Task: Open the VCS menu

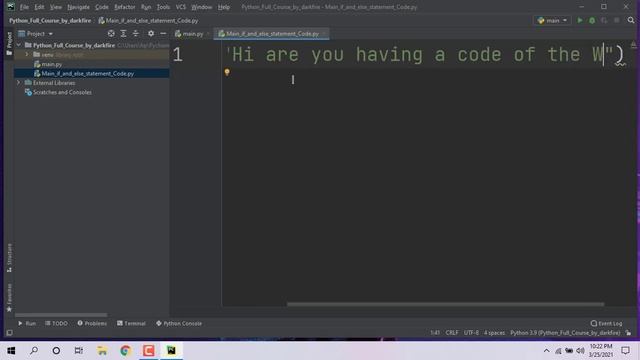Action: coord(180,7)
